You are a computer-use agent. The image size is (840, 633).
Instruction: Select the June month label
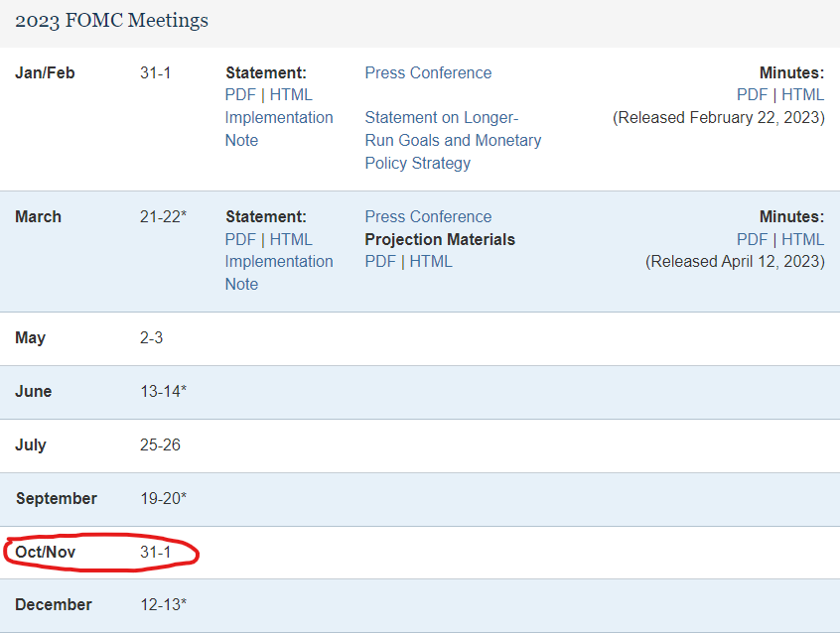coord(33,392)
